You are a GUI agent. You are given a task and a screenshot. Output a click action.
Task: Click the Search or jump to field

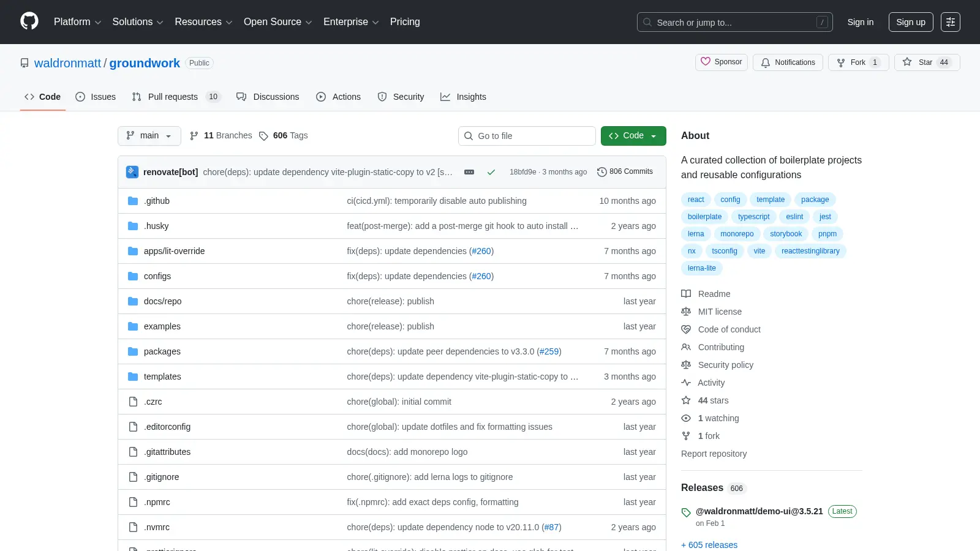coord(734,22)
